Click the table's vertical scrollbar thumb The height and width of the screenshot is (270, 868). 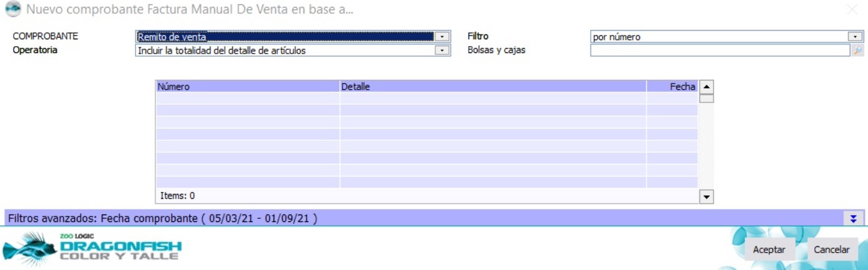[706, 98]
